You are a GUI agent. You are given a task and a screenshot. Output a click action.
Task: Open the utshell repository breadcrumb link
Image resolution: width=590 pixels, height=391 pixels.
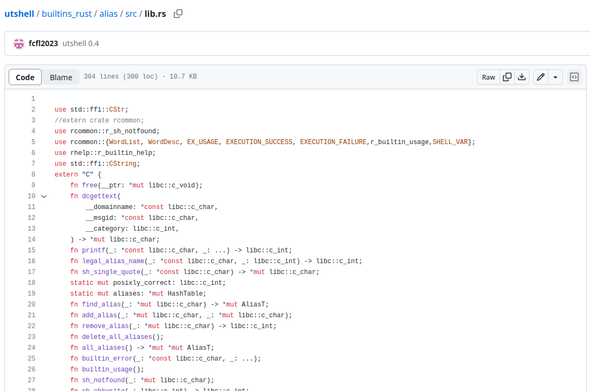point(19,14)
